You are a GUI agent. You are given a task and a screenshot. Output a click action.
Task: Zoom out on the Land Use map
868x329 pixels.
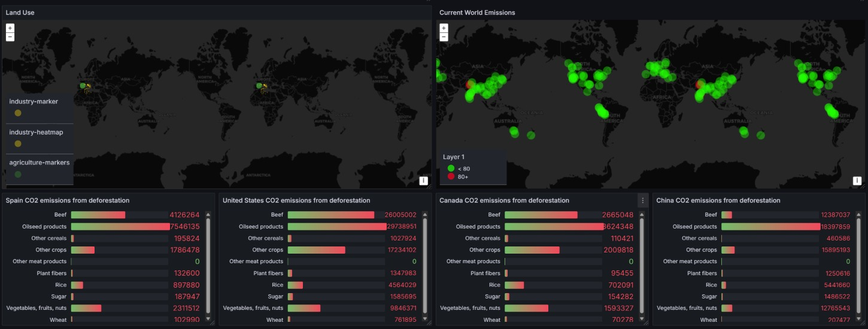(10, 37)
